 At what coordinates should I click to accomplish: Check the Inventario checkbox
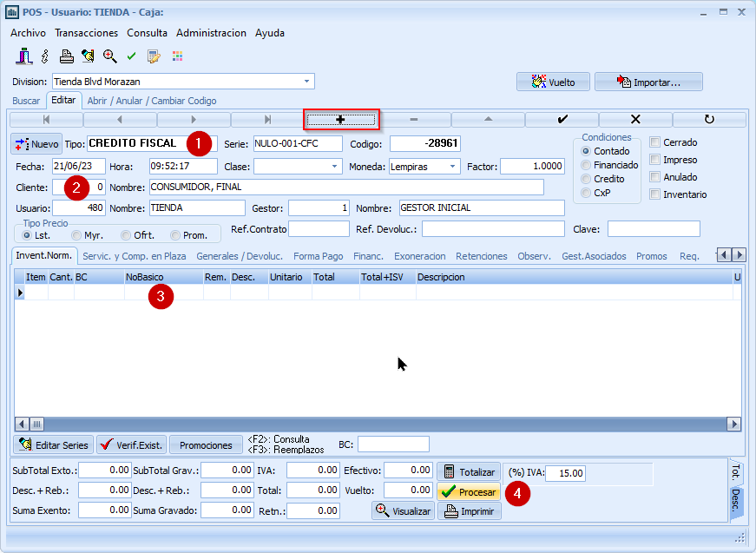click(x=655, y=194)
